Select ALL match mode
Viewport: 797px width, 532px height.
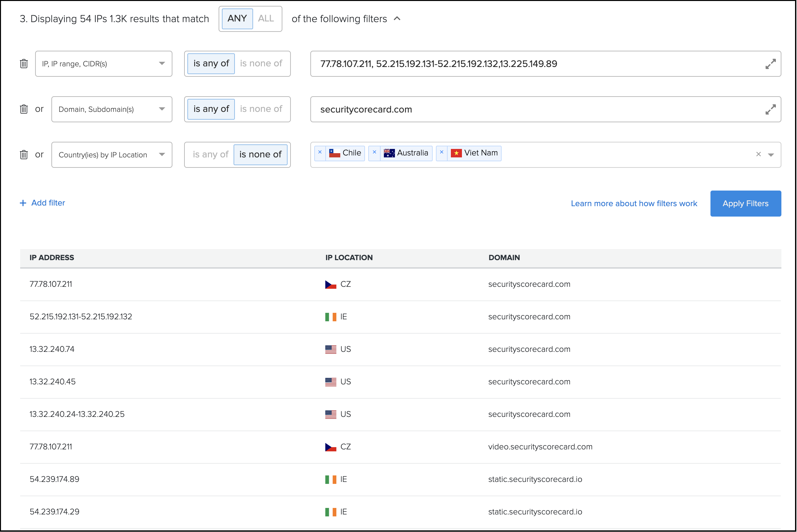tap(266, 19)
